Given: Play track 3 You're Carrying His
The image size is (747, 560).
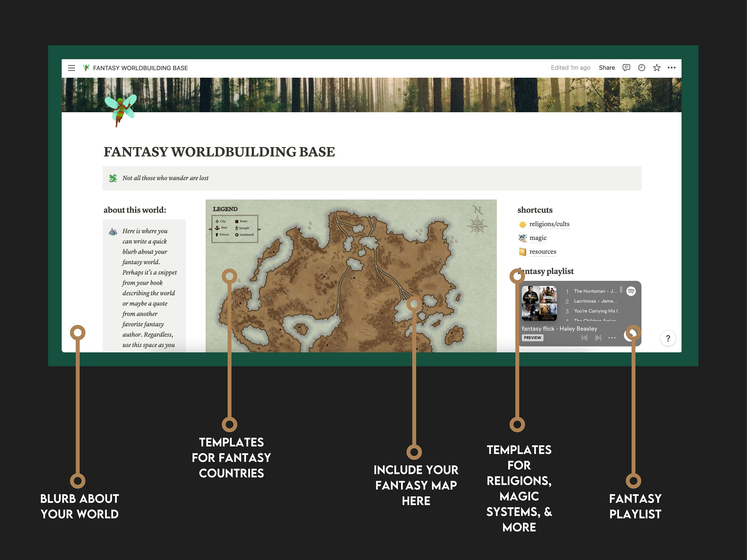Looking at the screenshot, I should (592, 311).
